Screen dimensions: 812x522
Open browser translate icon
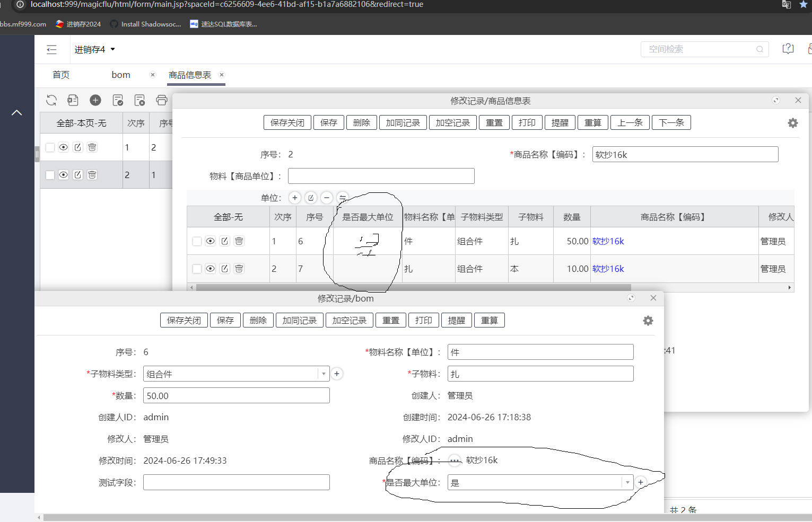click(x=787, y=4)
